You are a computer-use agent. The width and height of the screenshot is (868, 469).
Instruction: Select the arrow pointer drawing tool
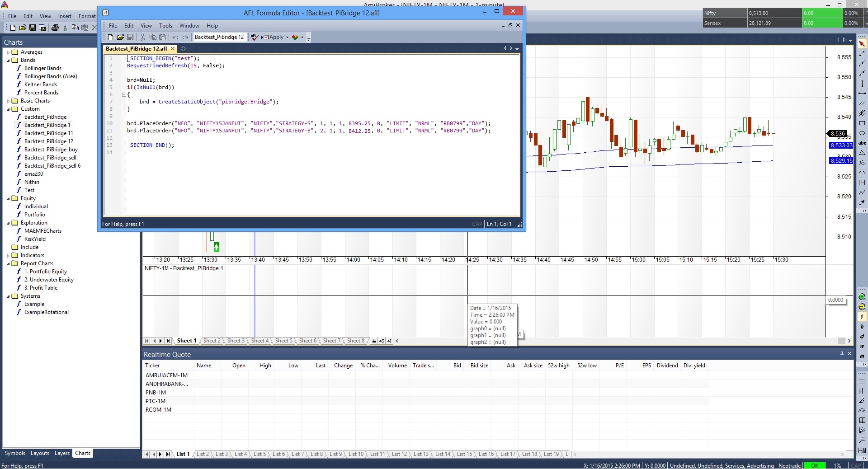click(x=862, y=44)
